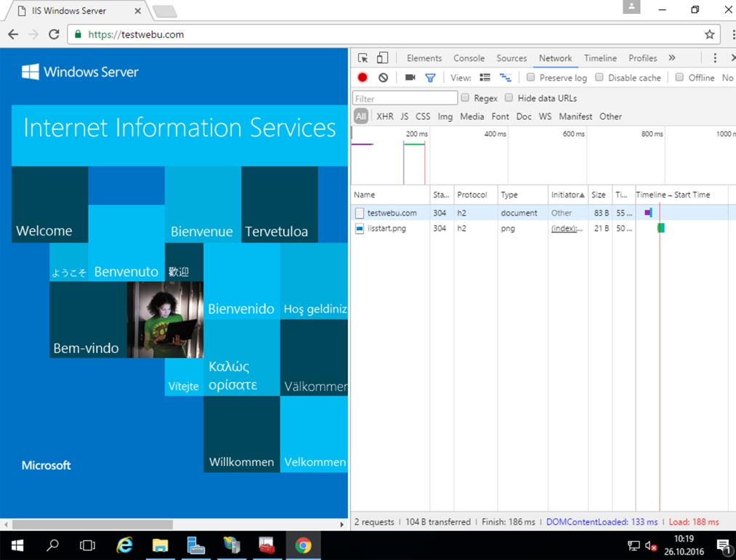Filter requests by the XHR type
The height and width of the screenshot is (560, 736).
384,116
